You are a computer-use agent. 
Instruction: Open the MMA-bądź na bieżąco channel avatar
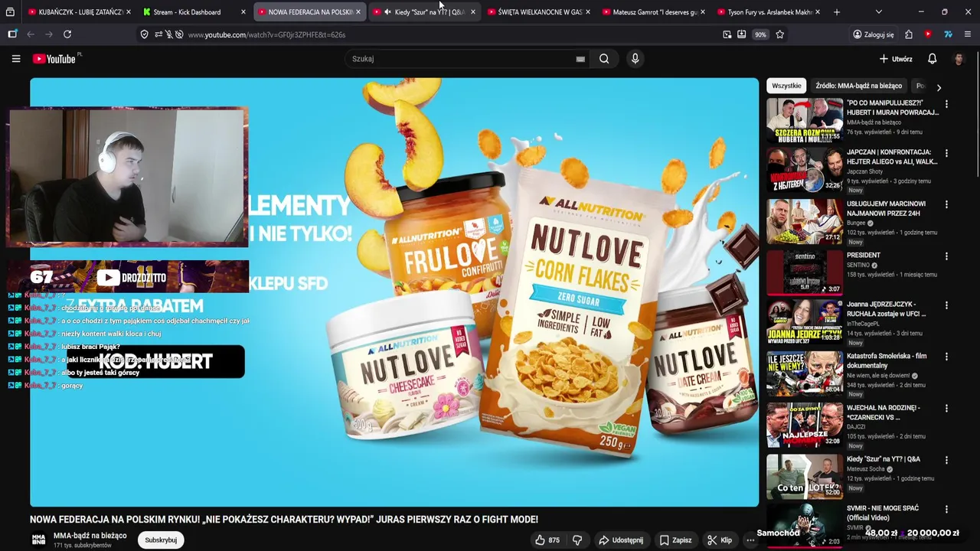point(38,540)
